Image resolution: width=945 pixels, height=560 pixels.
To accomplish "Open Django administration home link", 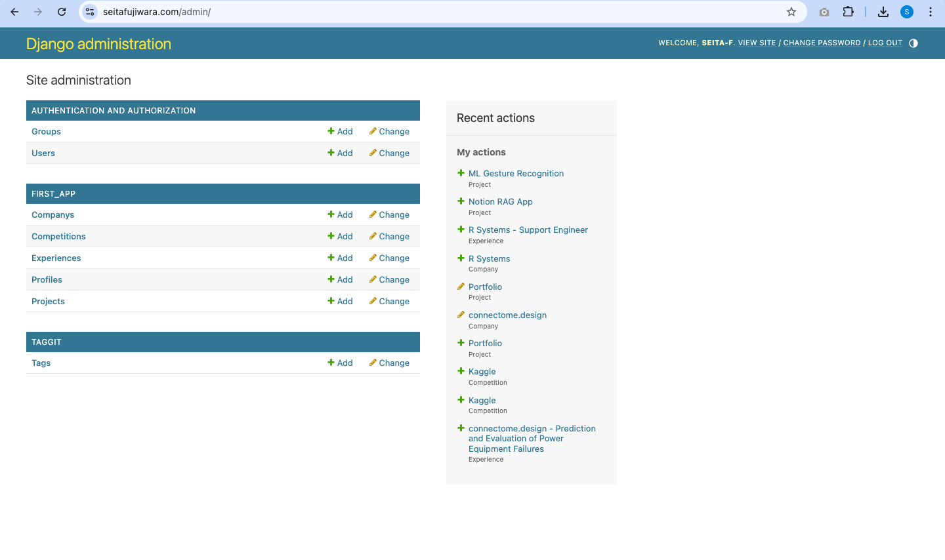I will (x=98, y=44).
